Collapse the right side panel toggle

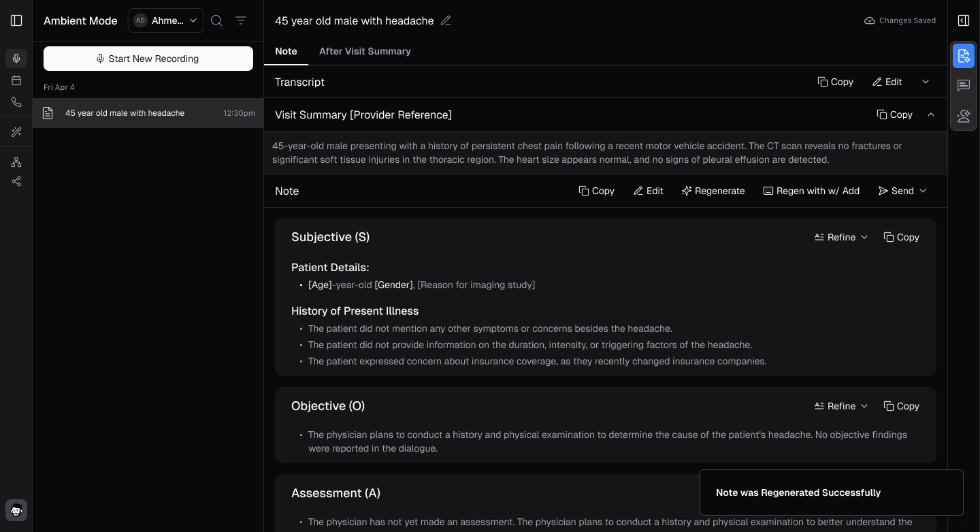tap(964, 20)
